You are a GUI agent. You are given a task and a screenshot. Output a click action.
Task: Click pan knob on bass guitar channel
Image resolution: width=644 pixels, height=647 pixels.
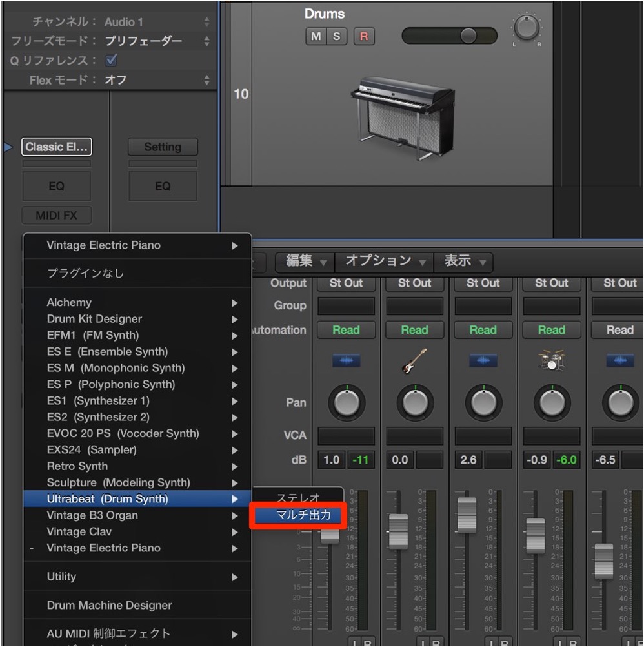[x=415, y=403]
